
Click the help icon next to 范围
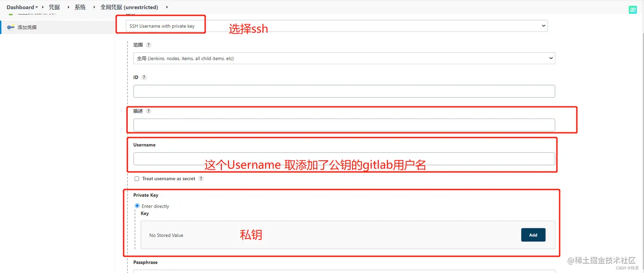click(x=149, y=45)
